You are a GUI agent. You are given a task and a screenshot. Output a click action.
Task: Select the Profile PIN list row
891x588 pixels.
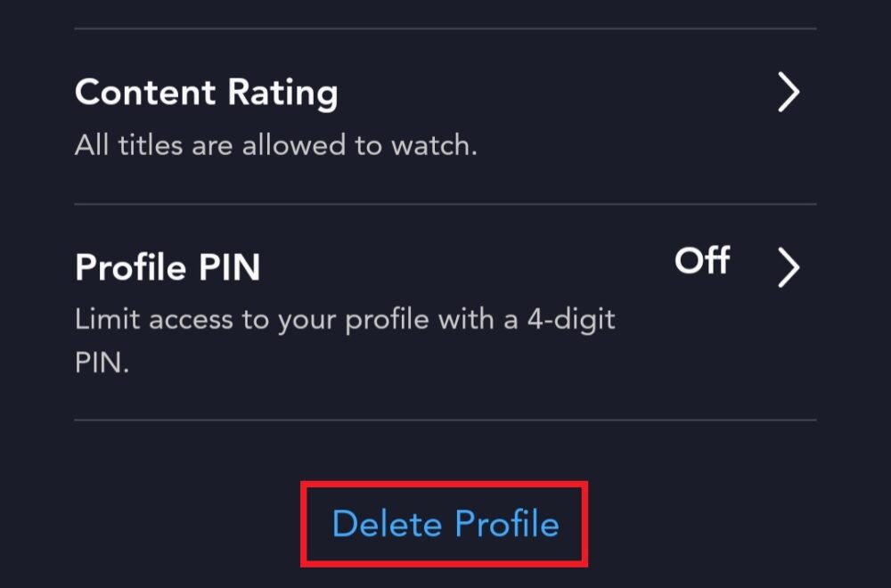pyautogui.click(x=444, y=312)
